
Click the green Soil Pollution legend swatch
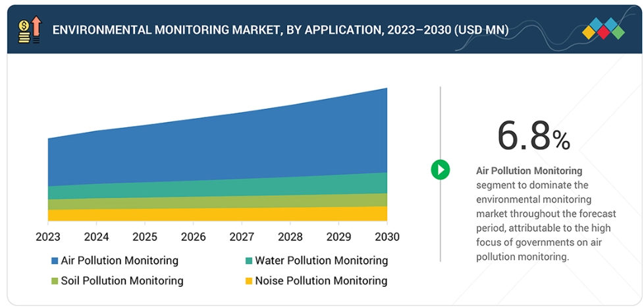coord(55,281)
